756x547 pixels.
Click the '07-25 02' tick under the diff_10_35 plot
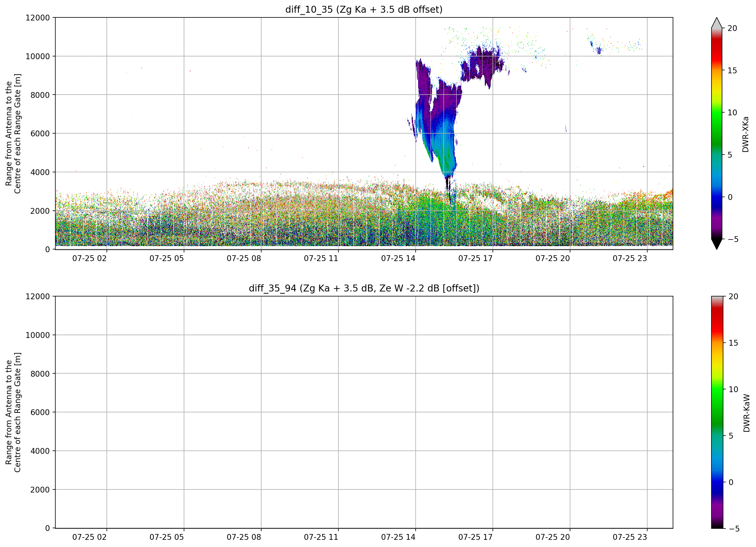pyautogui.click(x=89, y=259)
